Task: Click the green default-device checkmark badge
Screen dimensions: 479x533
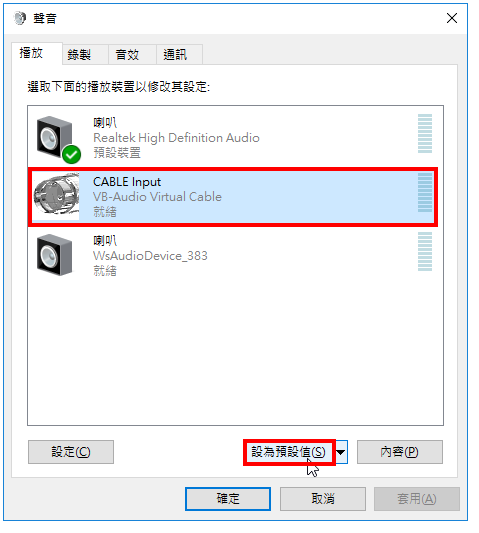Action: [72, 154]
